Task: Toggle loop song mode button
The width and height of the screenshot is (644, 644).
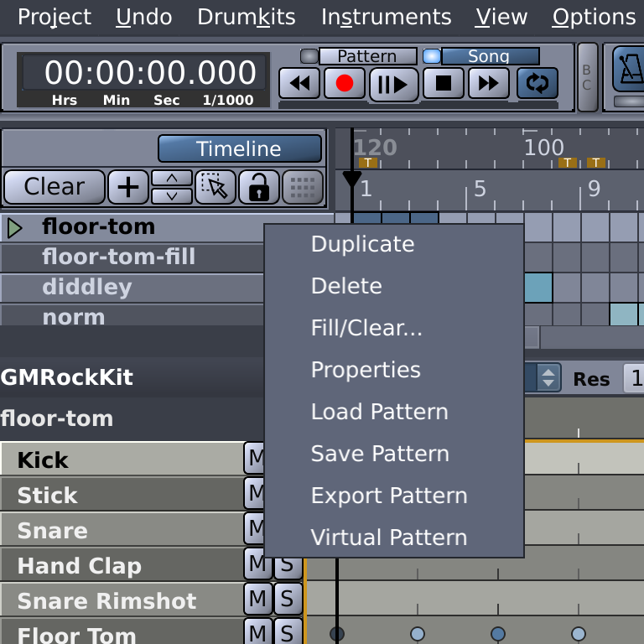Action: pyautogui.click(x=538, y=83)
